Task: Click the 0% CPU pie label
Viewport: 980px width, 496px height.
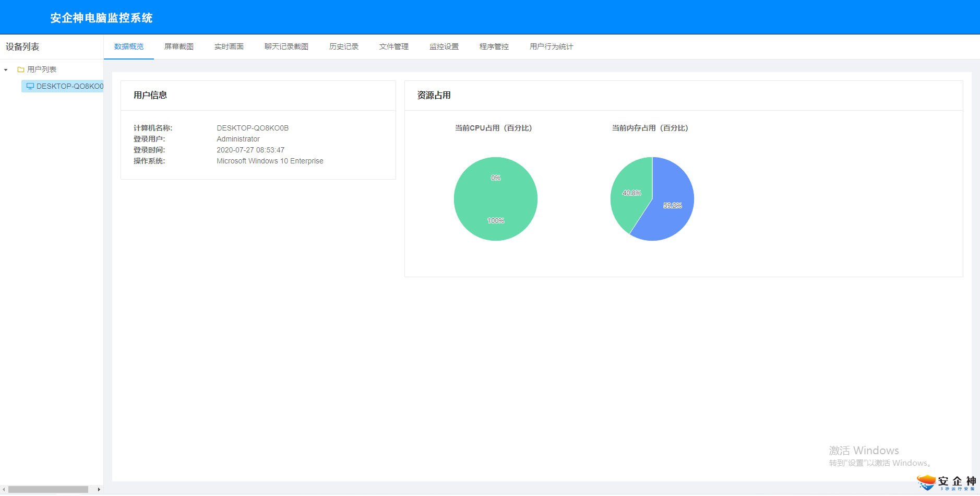Action: (496, 178)
